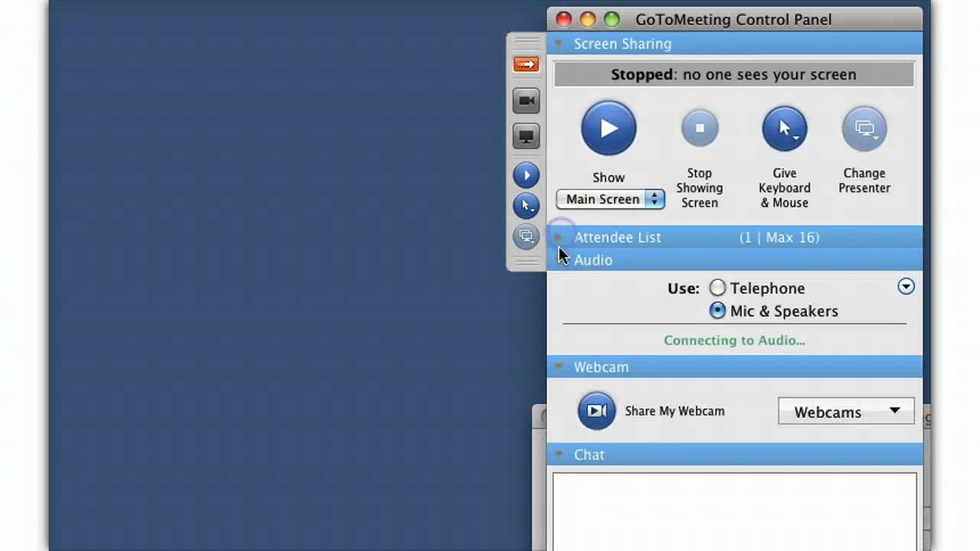
Task: Collapse the Screen Sharing section
Action: coord(559,44)
